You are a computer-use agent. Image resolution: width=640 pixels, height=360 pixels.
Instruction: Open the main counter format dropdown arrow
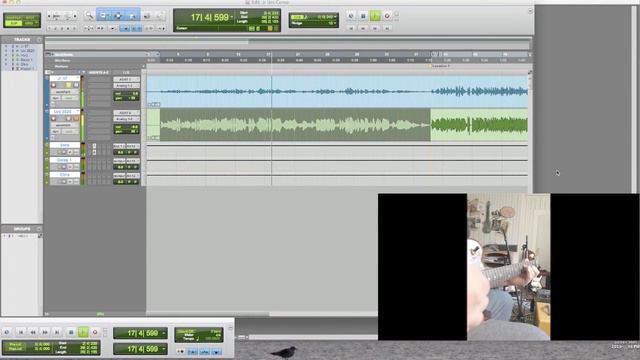pos(232,17)
